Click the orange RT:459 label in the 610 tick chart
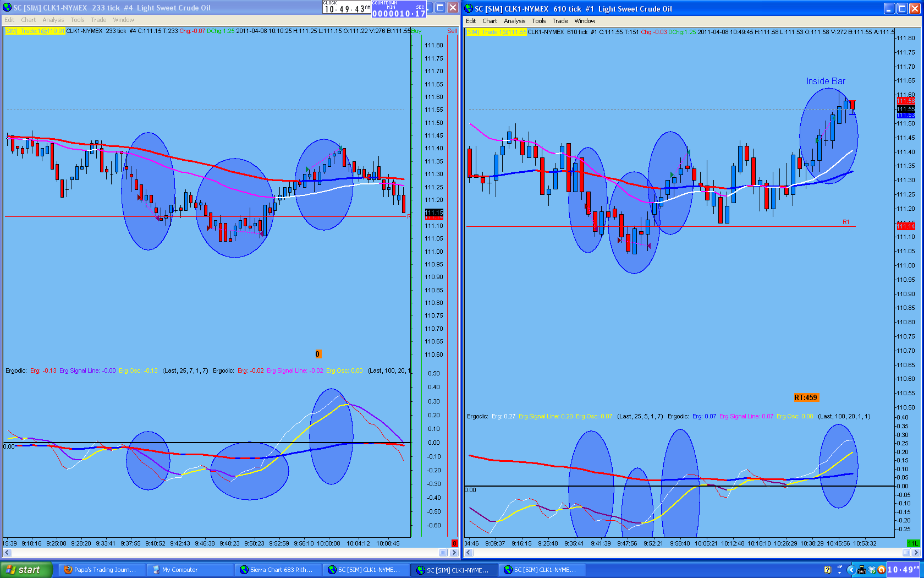 click(x=806, y=397)
